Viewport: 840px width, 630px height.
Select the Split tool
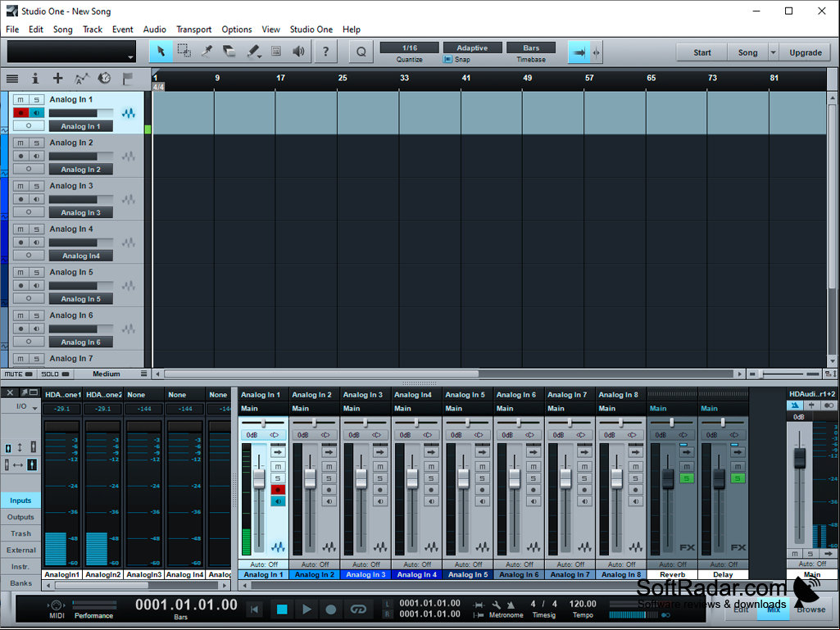207,52
